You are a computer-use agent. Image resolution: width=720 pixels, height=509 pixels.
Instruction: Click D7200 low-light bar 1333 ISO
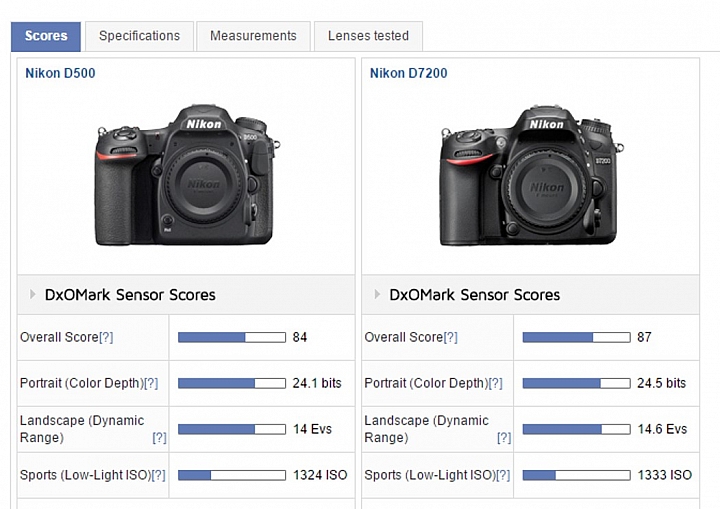click(x=577, y=475)
